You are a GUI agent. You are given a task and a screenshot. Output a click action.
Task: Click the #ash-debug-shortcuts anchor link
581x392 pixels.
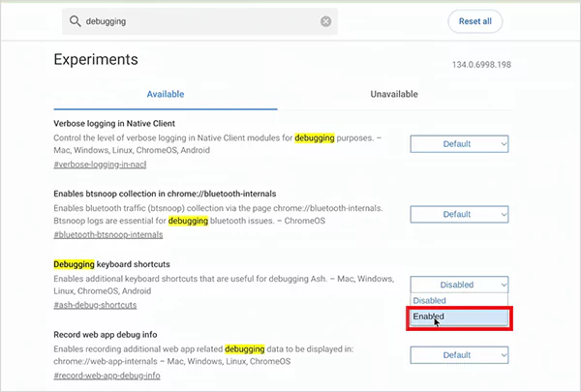95,305
